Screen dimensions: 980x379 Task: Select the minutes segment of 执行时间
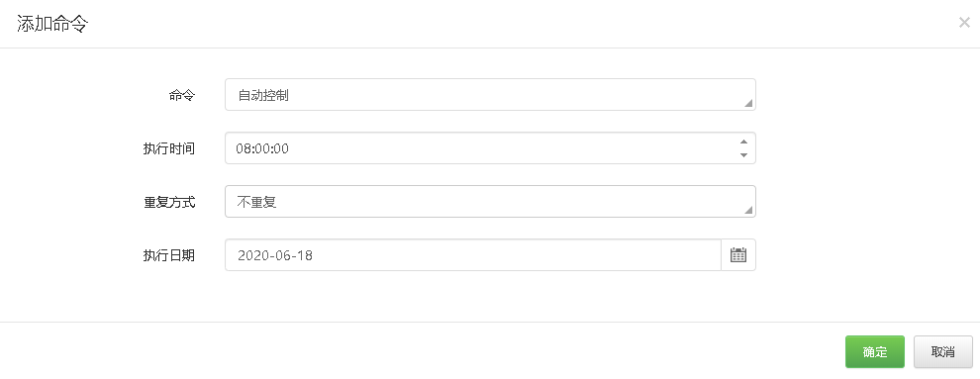click(x=262, y=148)
